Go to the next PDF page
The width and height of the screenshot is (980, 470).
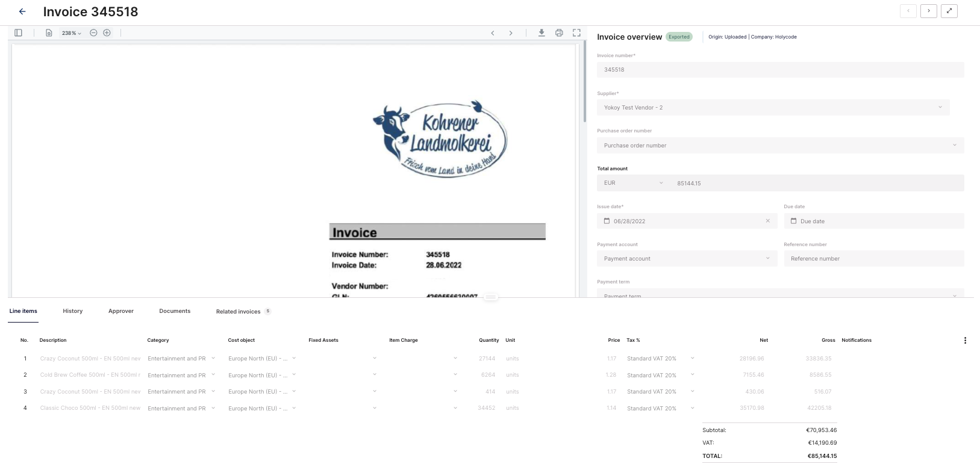(511, 33)
